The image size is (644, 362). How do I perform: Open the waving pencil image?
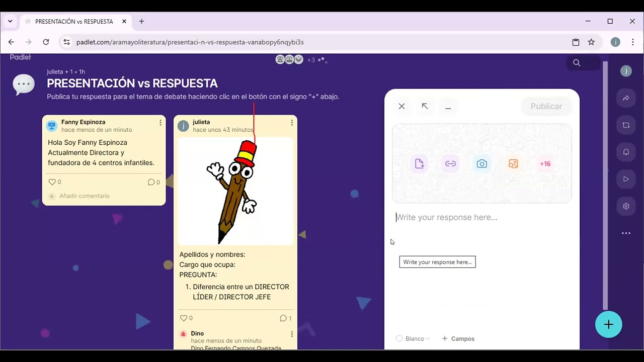pyautogui.click(x=235, y=191)
